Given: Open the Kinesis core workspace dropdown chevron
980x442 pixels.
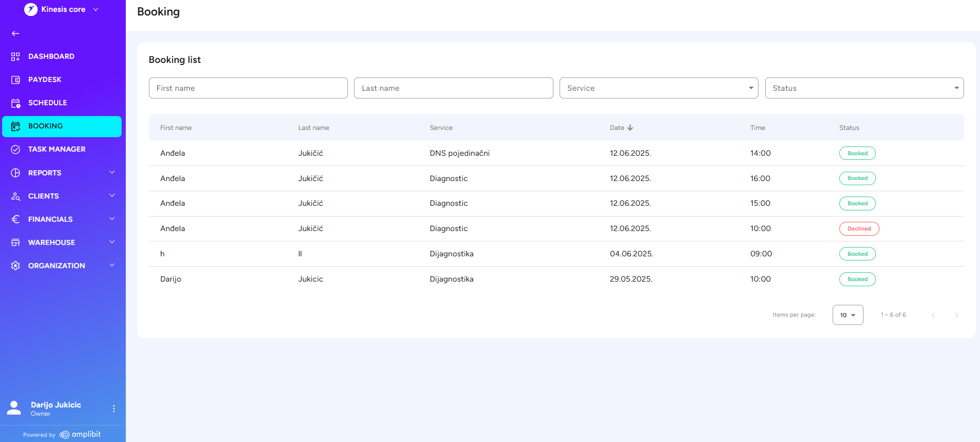Looking at the screenshot, I should (x=96, y=9).
